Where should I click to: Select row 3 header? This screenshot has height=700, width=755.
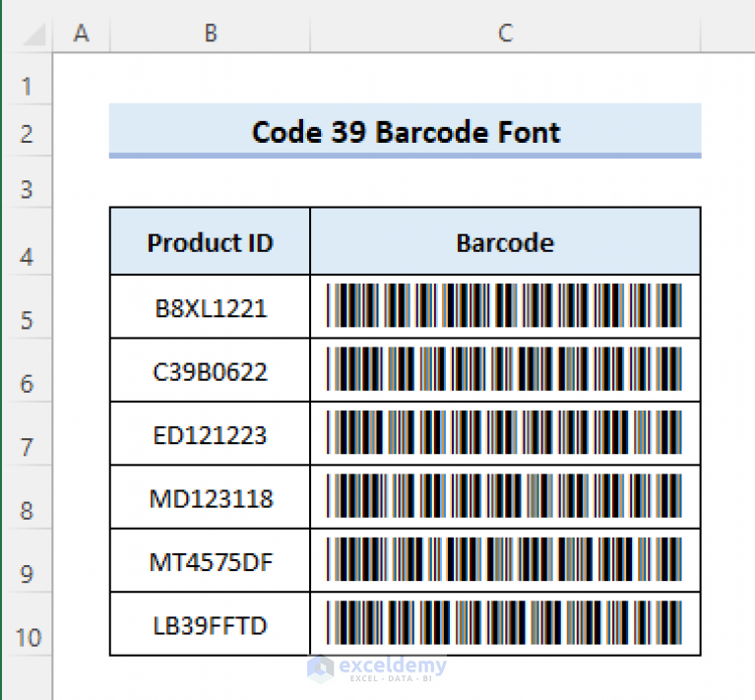(26, 189)
